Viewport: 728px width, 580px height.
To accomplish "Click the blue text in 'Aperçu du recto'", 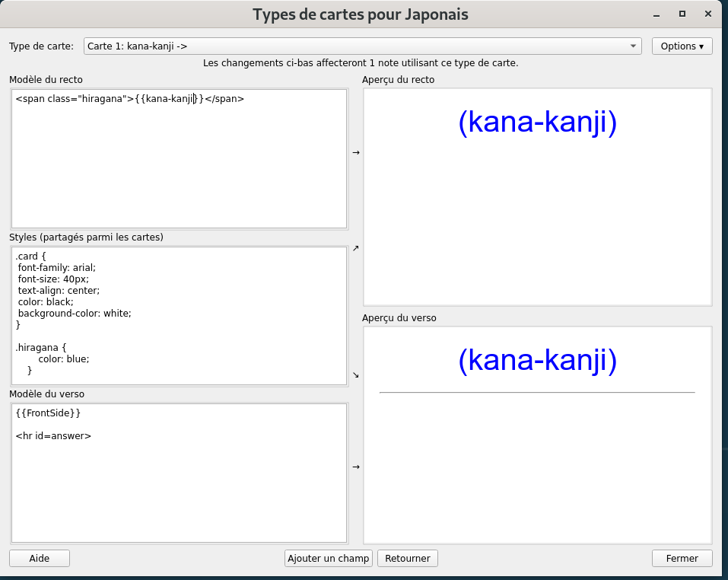I will point(537,123).
